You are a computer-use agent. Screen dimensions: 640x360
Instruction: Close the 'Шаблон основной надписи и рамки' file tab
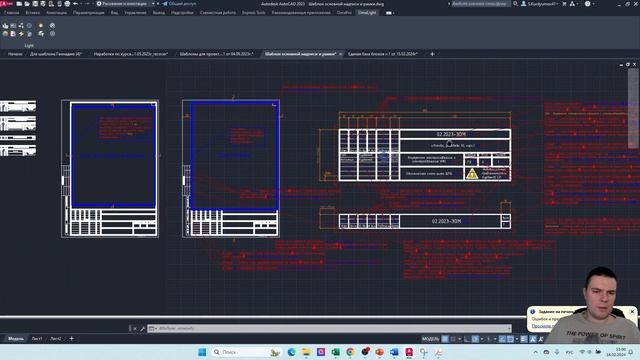click(x=340, y=54)
